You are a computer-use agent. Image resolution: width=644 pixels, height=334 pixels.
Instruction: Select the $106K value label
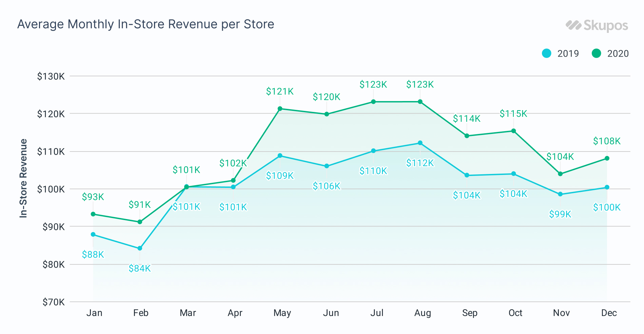tap(327, 186)
